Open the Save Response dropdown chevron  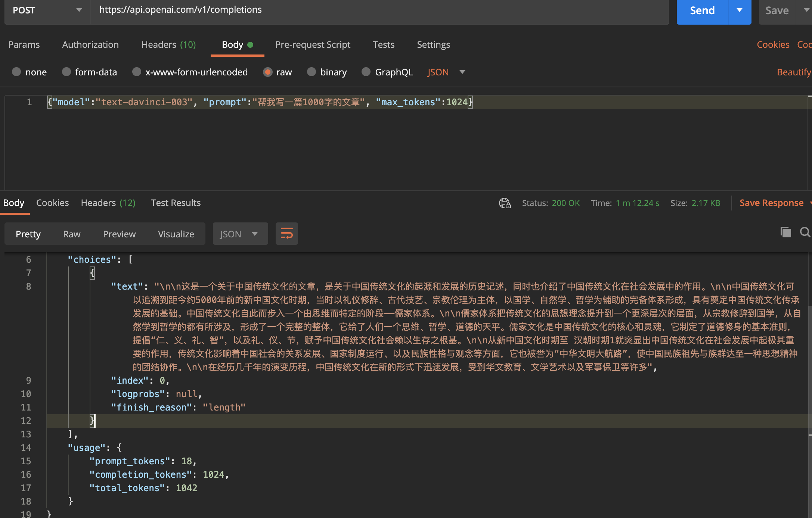[x=810, y=203]
